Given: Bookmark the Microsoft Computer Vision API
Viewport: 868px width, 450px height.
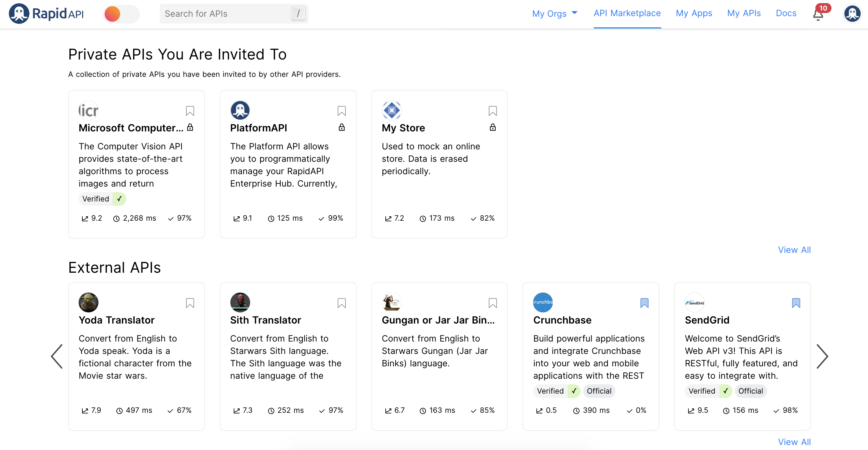Looking at the screenshot, I should pyautogui.click(x=190, y=111).
